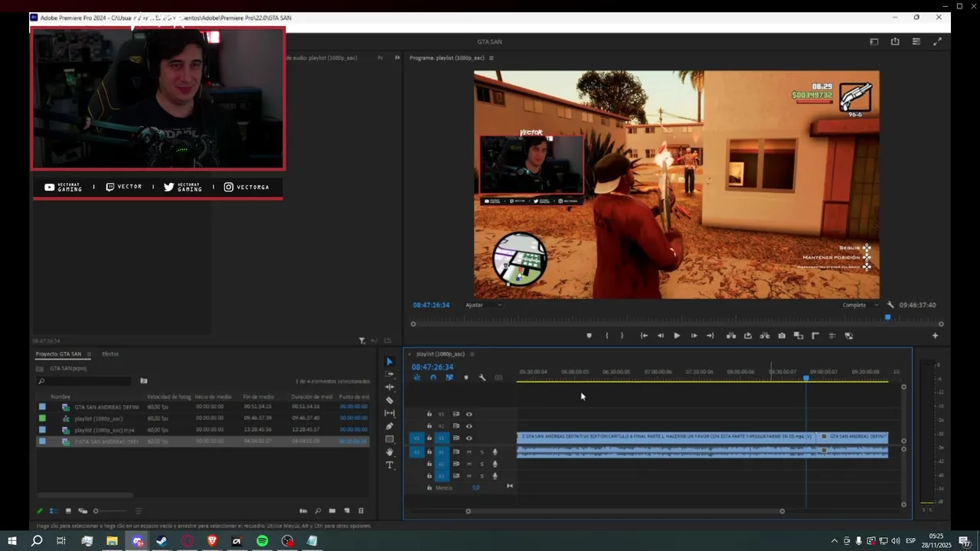This screenshot has height=551, width=980.
Task: Open the Ajustar zoom level dropdown
Action: (484, 305)
